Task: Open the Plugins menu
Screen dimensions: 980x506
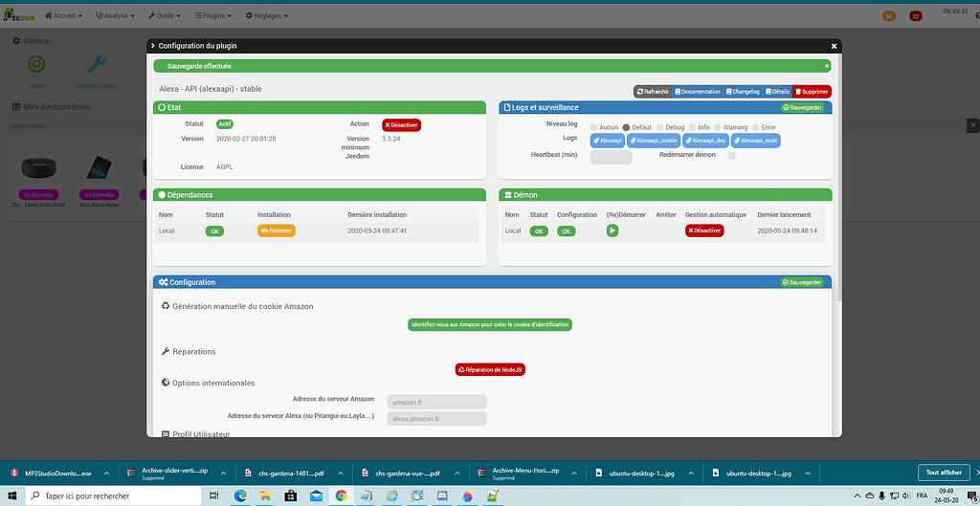Action: click(212, 15)
